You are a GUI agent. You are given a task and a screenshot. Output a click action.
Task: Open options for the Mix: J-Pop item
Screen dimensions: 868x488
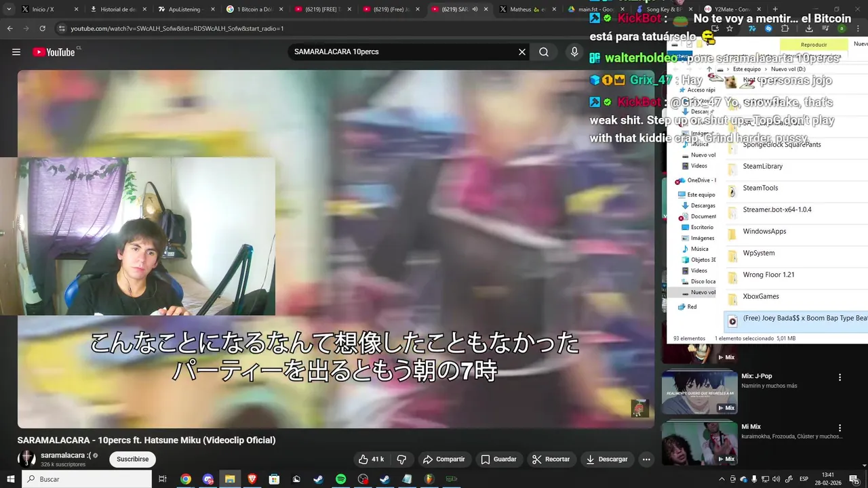pyautogui.click(x=840, y=378)
